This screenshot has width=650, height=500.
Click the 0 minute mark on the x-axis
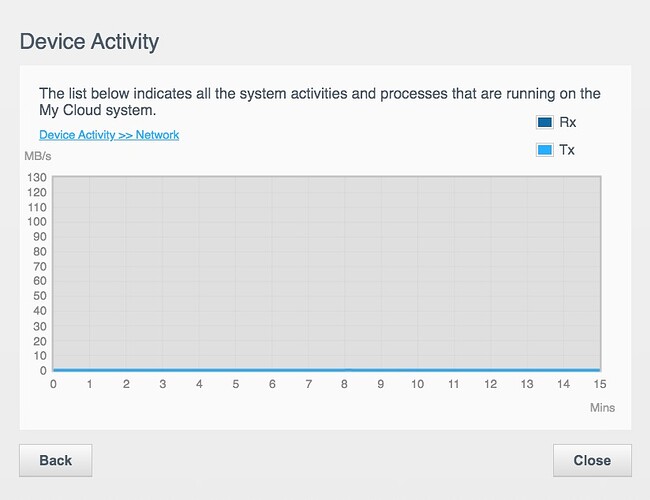point(53,384)
